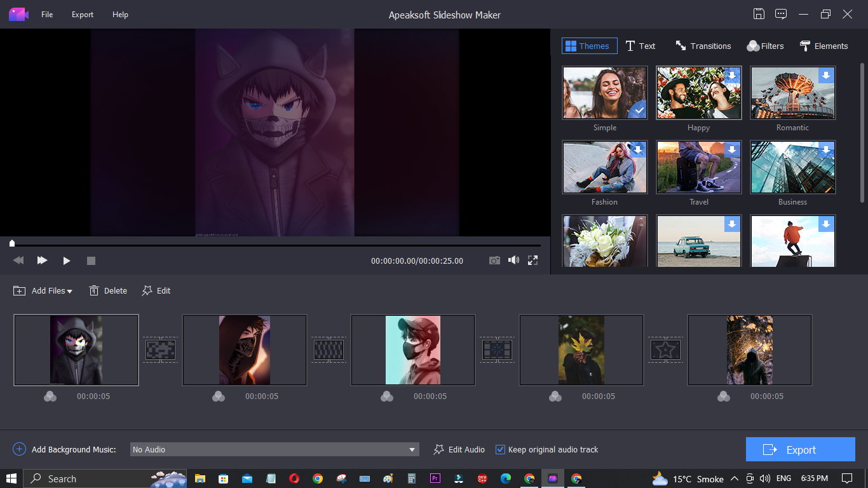The image size is (868, 488).
Task: Switch to the Transitions tab
Action: [x=703, y=46]
